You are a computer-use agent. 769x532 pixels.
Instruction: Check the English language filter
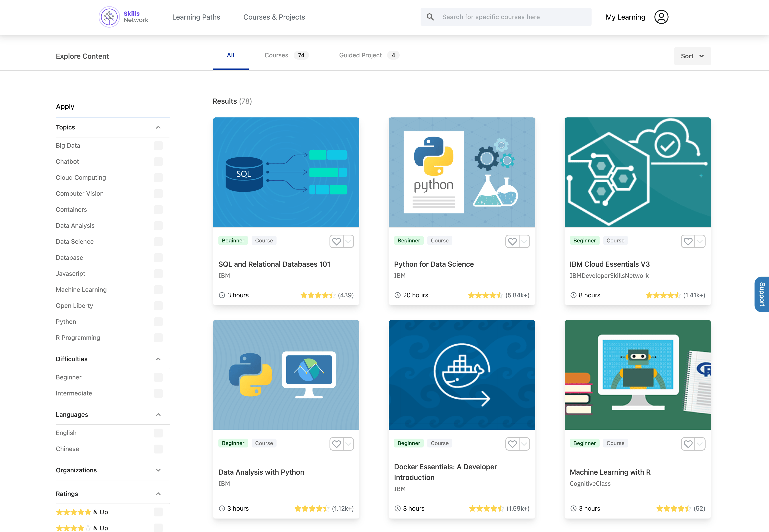158,433
